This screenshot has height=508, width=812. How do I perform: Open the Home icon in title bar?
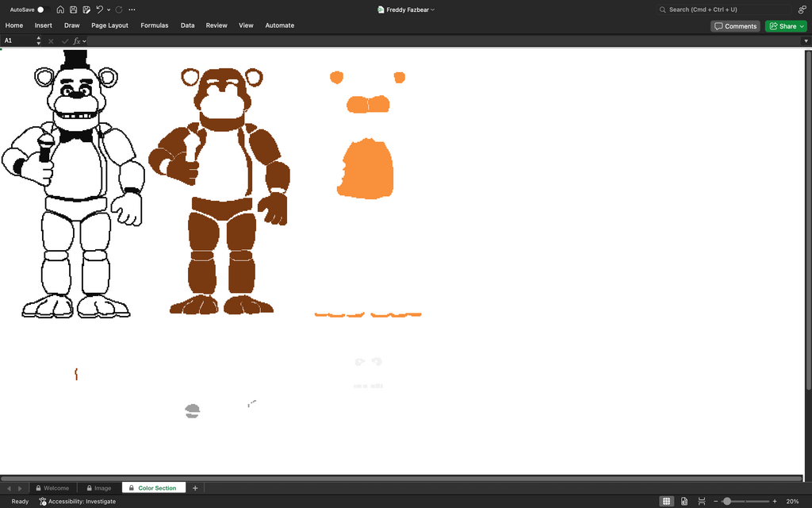(x=60, y=10)
